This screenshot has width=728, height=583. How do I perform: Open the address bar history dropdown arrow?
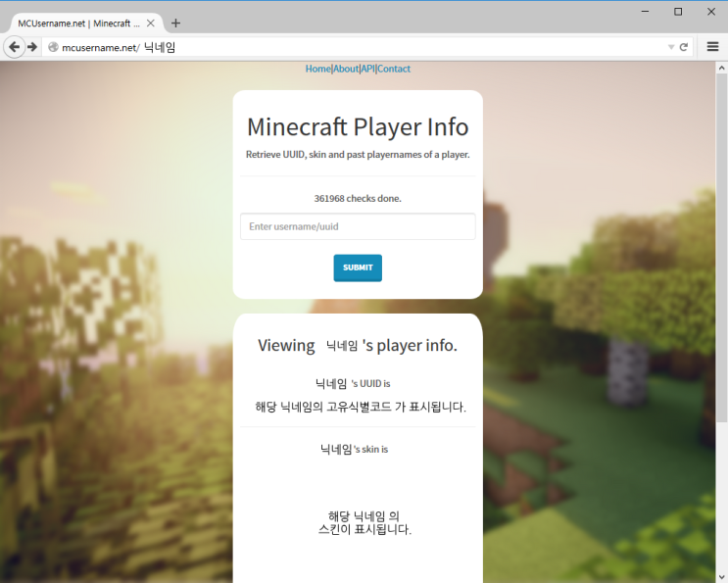(x=671, y=47)
